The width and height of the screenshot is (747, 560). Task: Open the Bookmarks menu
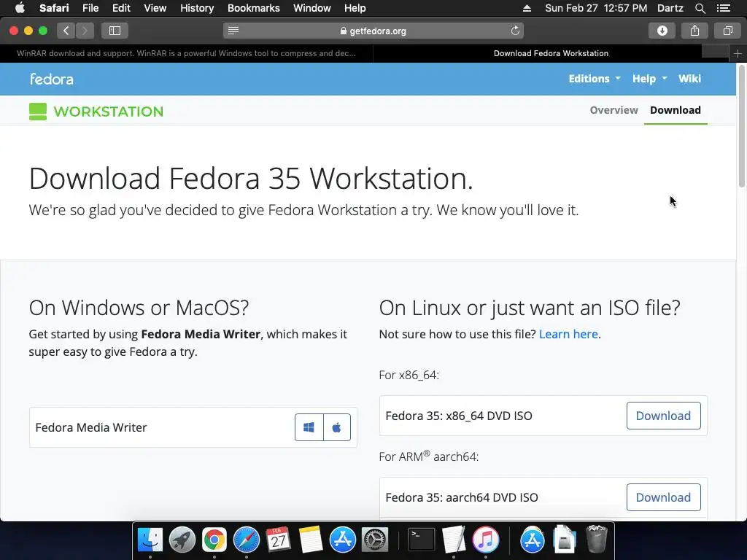(x=253, y=8)
